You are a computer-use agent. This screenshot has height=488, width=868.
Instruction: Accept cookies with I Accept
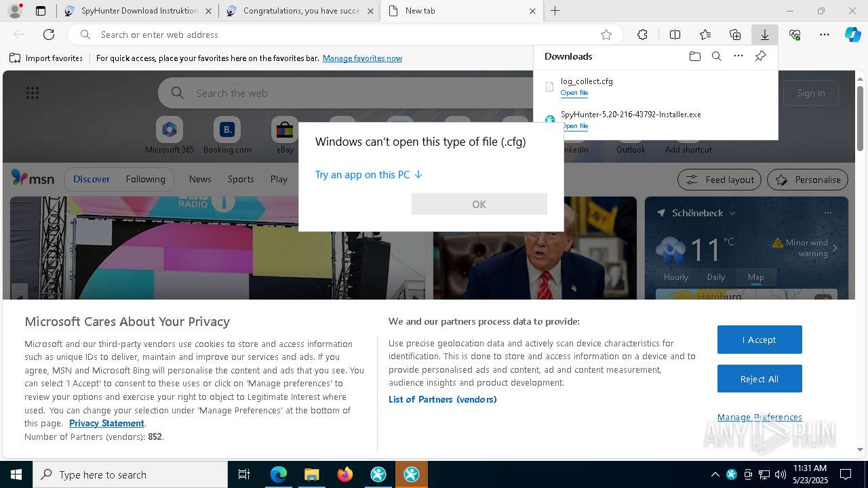coord(759,340)
